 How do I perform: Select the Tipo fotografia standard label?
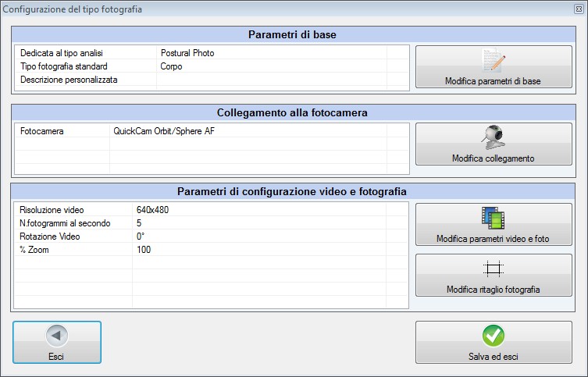click(64, 66)
